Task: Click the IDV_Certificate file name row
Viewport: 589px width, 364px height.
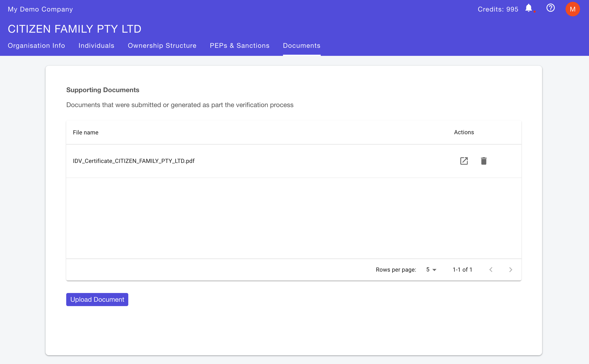Action: pyautogui.click(x=134, y=161)
